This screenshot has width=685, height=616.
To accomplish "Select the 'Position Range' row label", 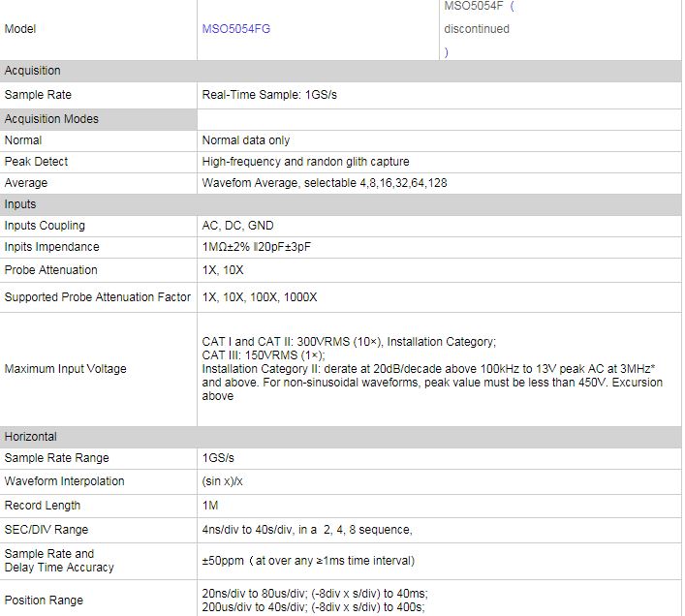I will coord(44,601).
